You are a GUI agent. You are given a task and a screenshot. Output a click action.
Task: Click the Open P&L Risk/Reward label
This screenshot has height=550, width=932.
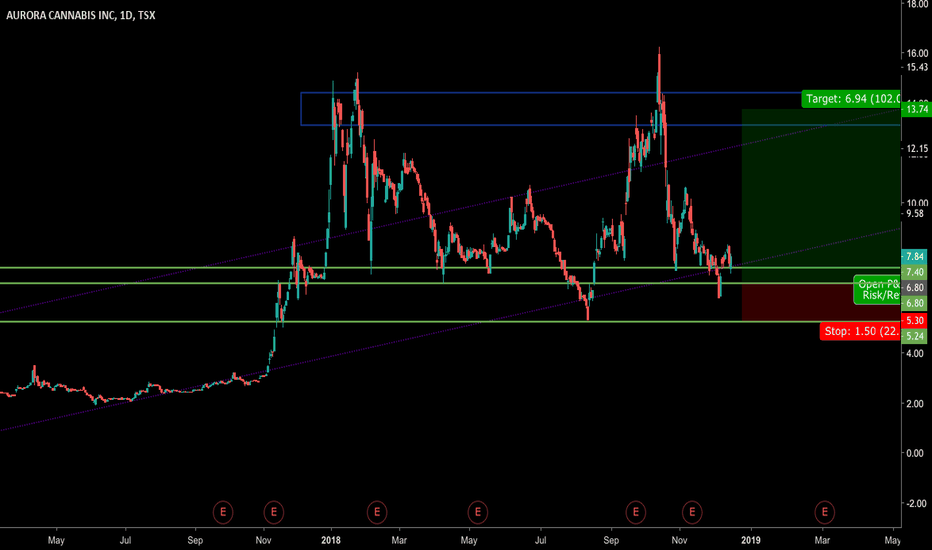click(877, 290)
